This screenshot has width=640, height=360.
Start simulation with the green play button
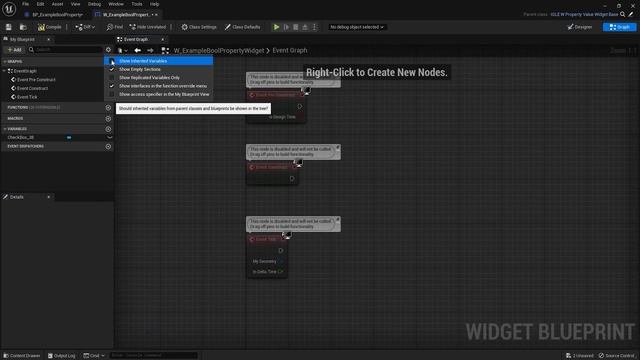[276, 27]
